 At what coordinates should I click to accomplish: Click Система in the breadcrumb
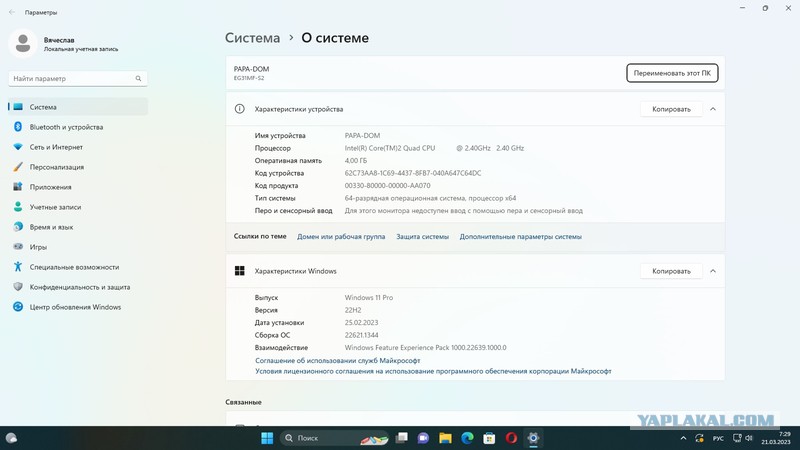253,38
